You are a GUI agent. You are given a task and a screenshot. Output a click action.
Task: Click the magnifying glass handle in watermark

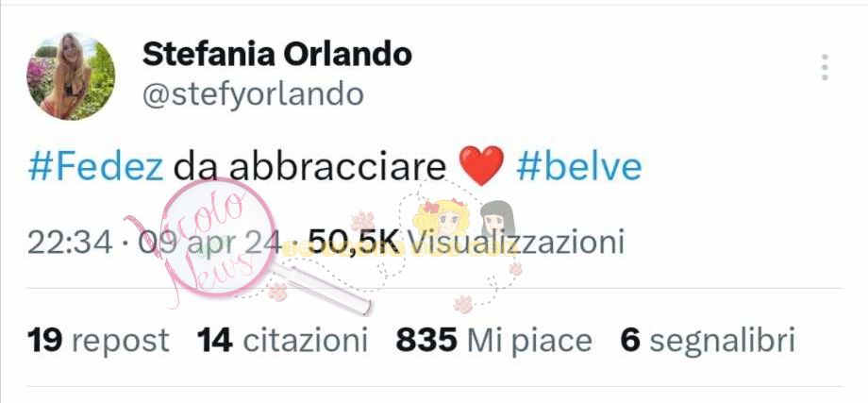[322, 288]
